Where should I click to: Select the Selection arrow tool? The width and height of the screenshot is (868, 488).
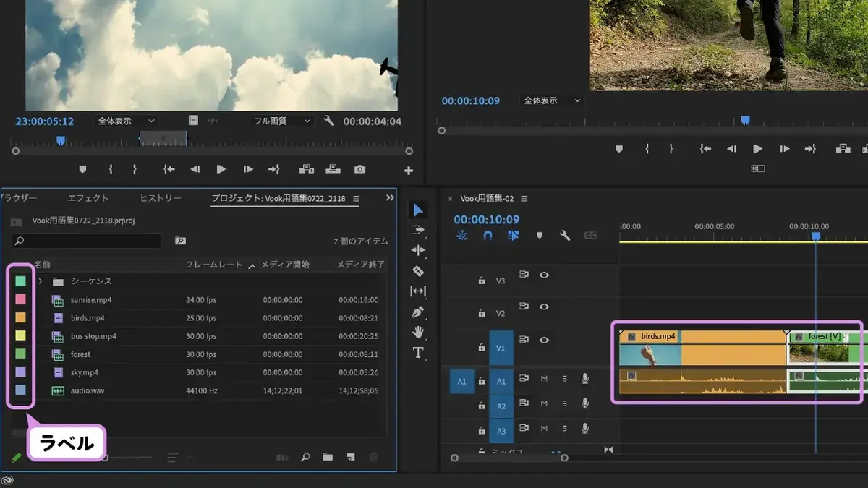click(x=418, y=210)
